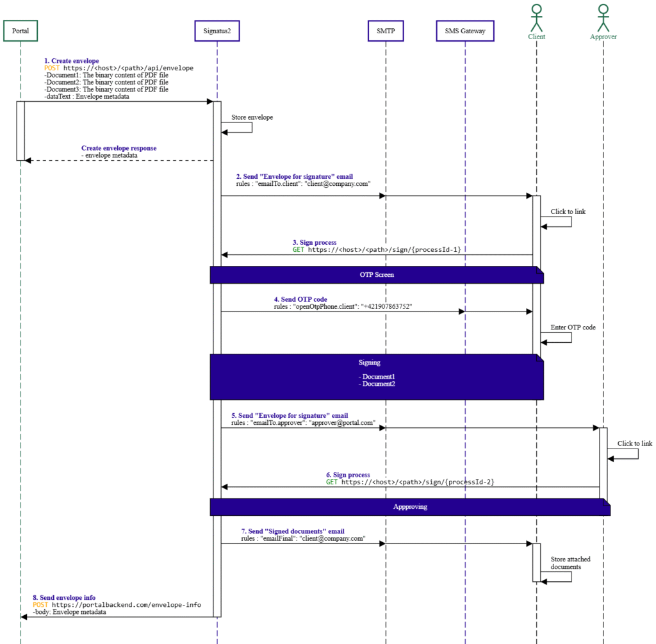Click the OTP Screen banner
Viewport: 656px width, 644px height.
coord(376,275)
